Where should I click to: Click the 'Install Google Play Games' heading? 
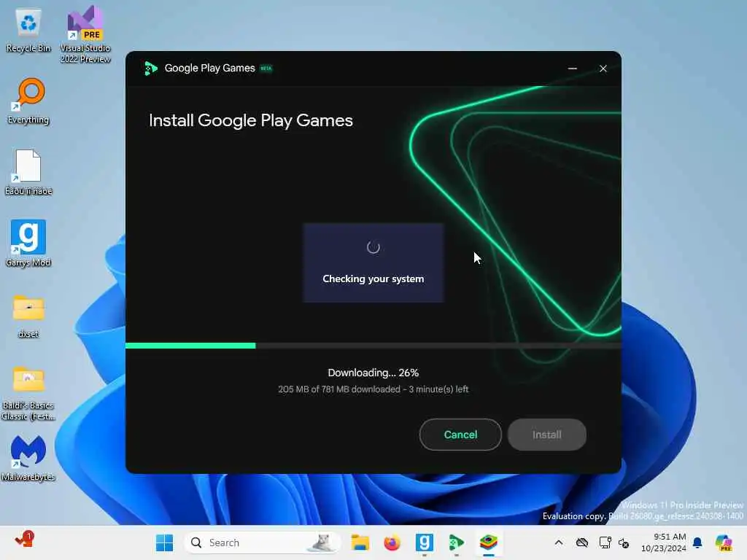pos(251,120)
